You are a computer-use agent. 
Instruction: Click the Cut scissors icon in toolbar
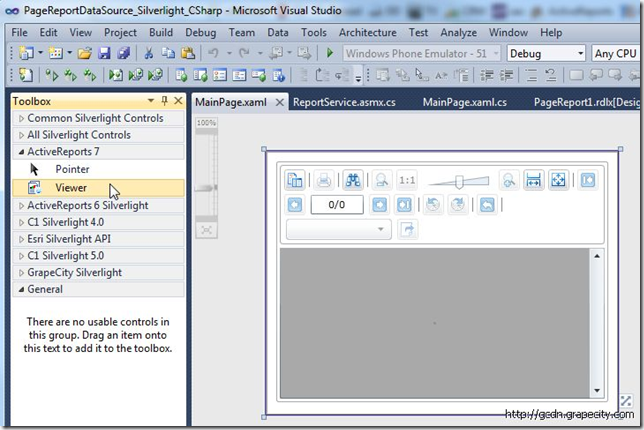pos(149,53)
